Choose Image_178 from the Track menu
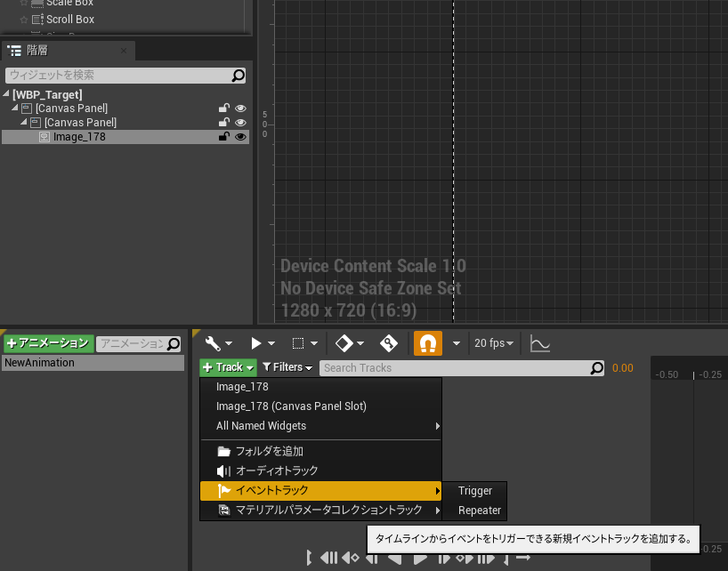Screen dimensions: 728x571 320,387
